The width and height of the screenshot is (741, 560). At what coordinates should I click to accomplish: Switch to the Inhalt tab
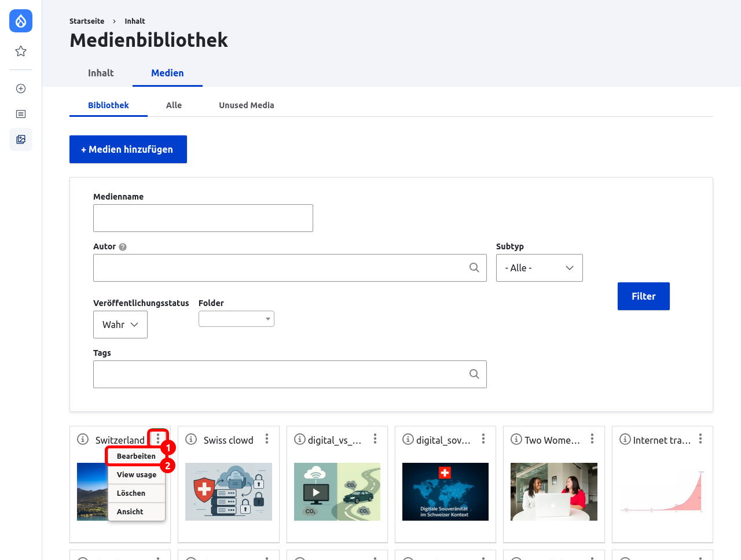(x=101, y=73)
